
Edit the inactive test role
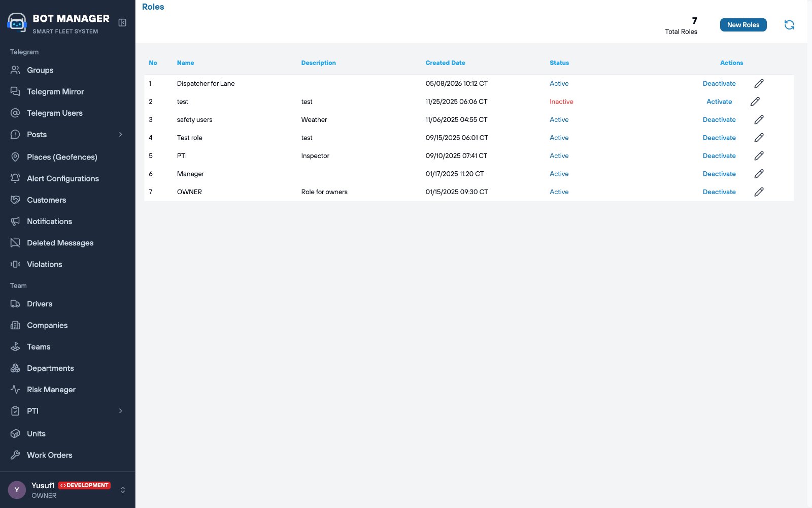click(x=755, y=102)
